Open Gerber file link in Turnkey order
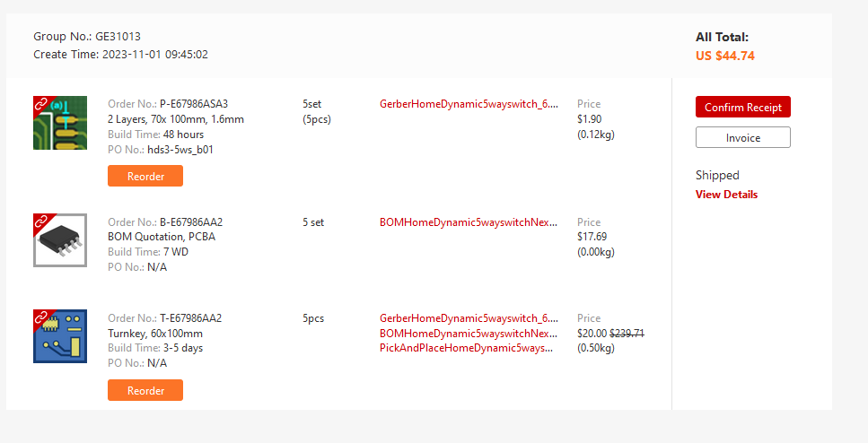Viewport: 868px width, 443px height. tap(469, 318)
